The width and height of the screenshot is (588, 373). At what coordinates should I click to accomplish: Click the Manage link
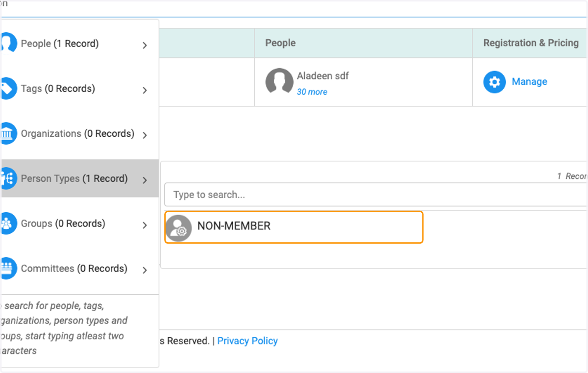tap(529, 81)
